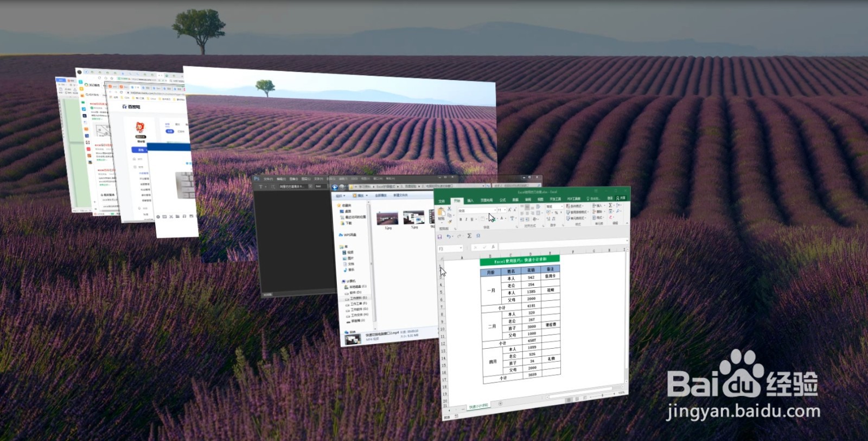
Task: Collapse the Excel ribbon with the chevron
Action: [x=626, y=223]
